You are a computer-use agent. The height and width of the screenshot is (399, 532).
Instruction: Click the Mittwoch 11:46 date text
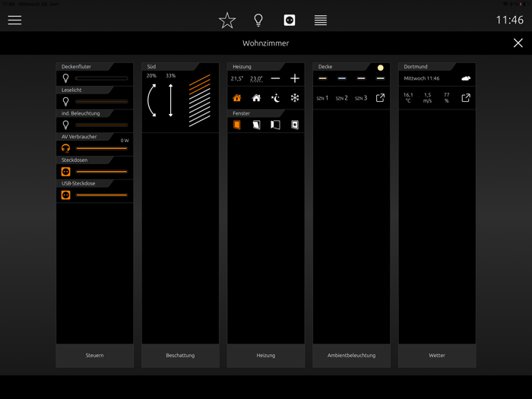click(421, 78)
